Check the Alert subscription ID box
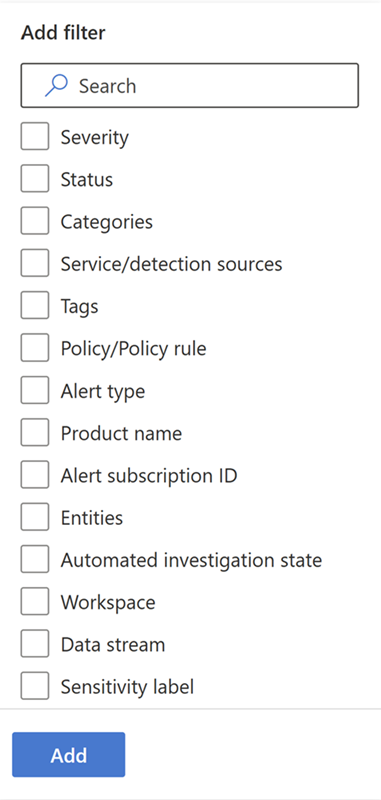381x800 pixels. tap(35, 475)
